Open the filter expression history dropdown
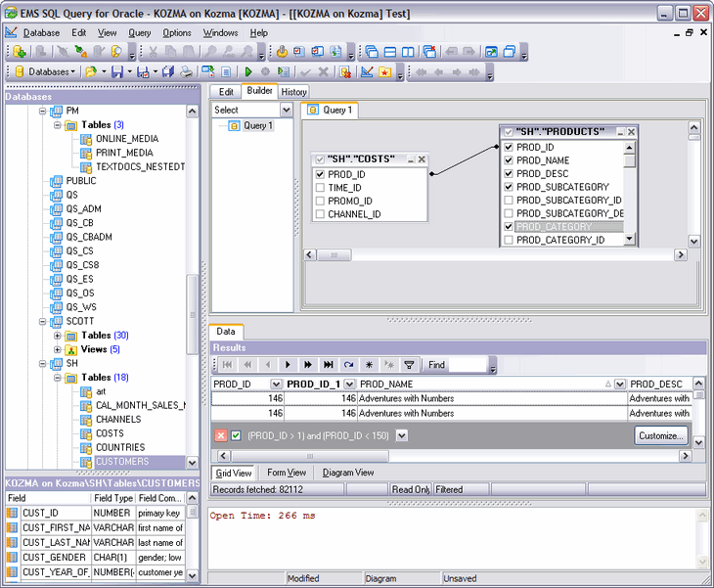 click(x=402, y=435)
